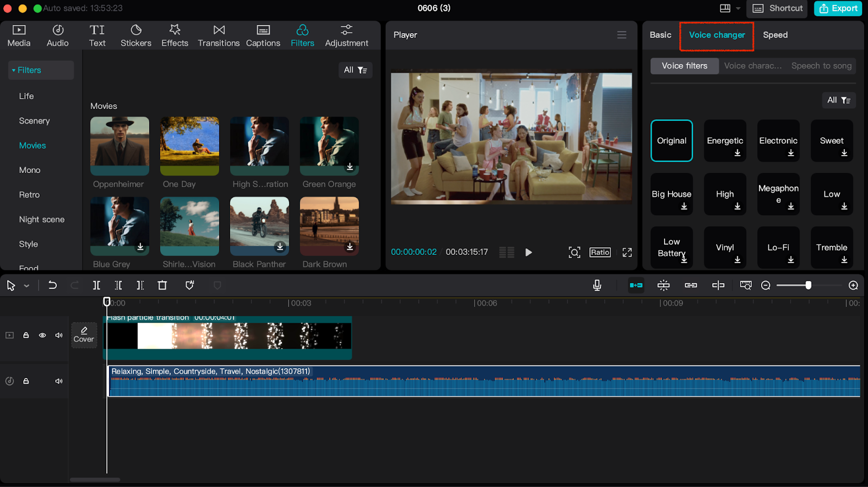
Task: Open the layout dropdown arrow
Action: pos(738,8)
